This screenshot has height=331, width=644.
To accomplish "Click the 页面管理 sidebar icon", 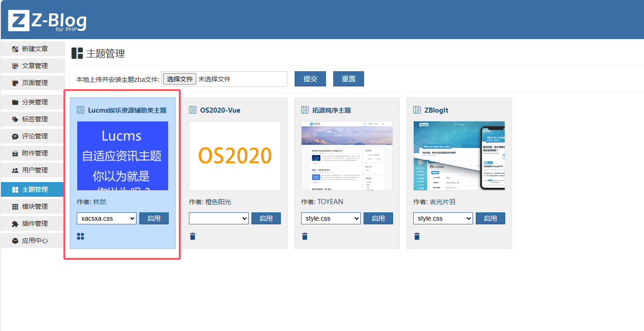I will tap(15, 83).
